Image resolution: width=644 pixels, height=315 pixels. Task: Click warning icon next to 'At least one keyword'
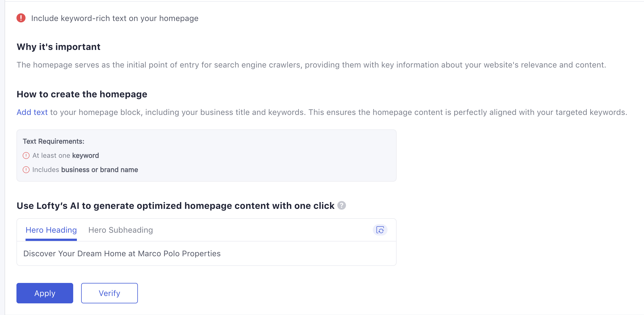click(26, 156)
